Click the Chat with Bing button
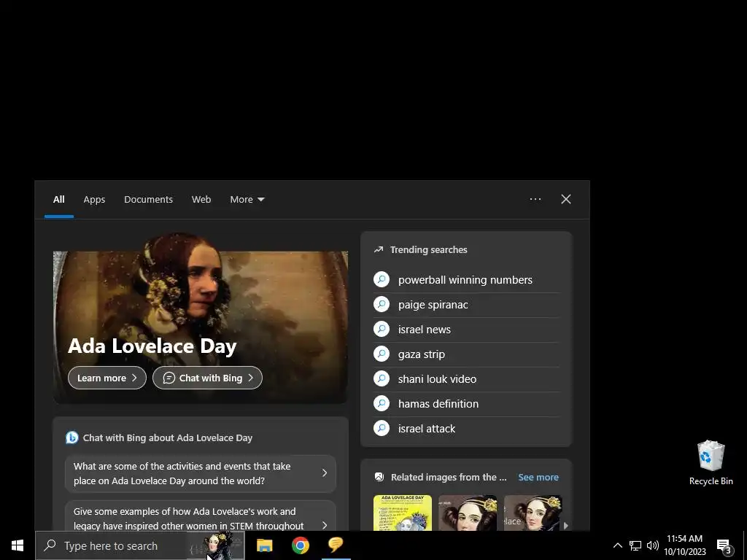Viewport: 747px width, 560px height. [x=207, y=378]
